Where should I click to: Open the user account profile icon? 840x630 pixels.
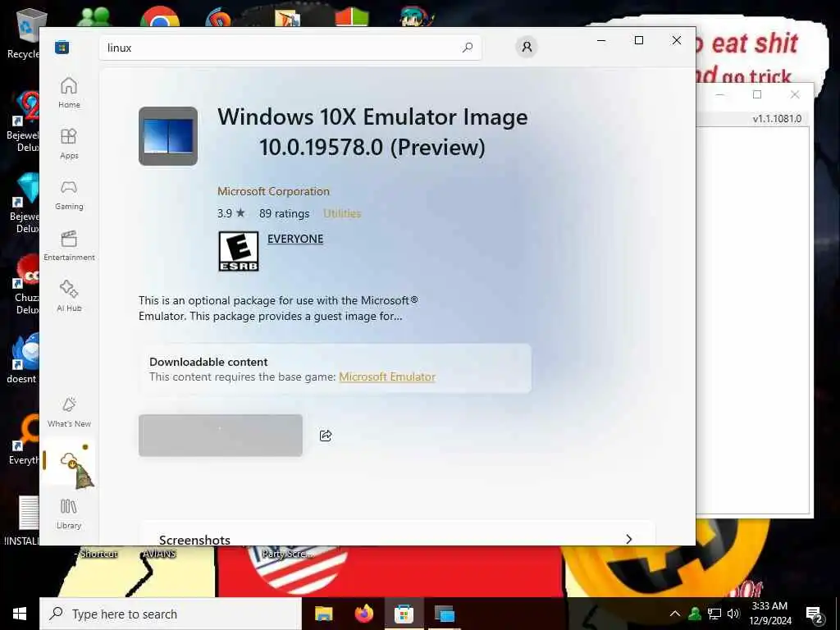(x=527, y=47)
